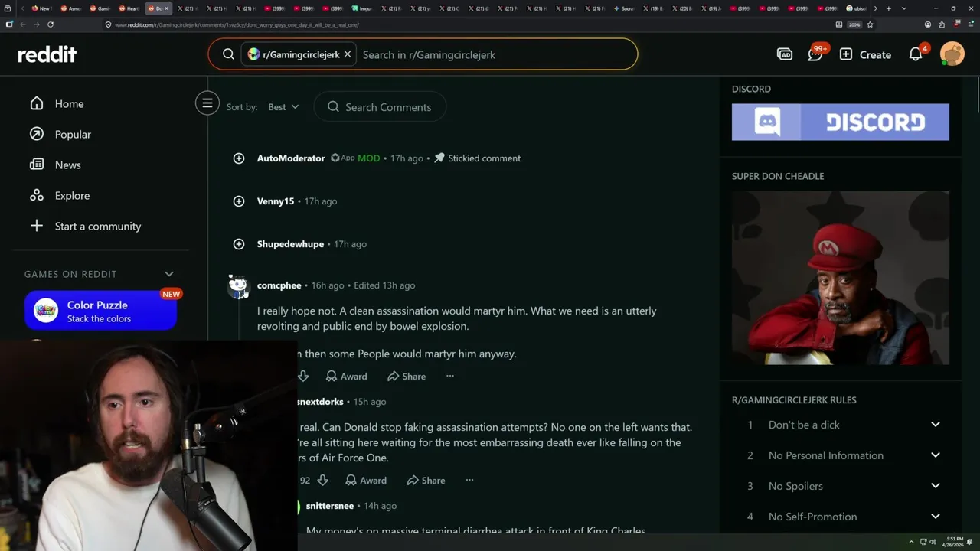This screenshot has width=980, height=551.
Task: Click the system tray volume icon
Action: [933, 542]
